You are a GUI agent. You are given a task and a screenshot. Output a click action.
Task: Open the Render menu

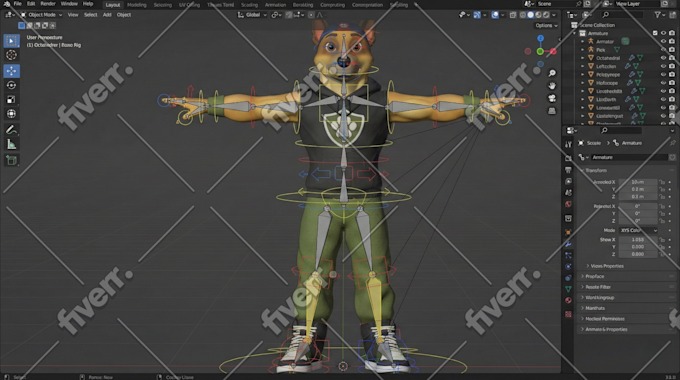pyautogui.click(x=48, y=3)
